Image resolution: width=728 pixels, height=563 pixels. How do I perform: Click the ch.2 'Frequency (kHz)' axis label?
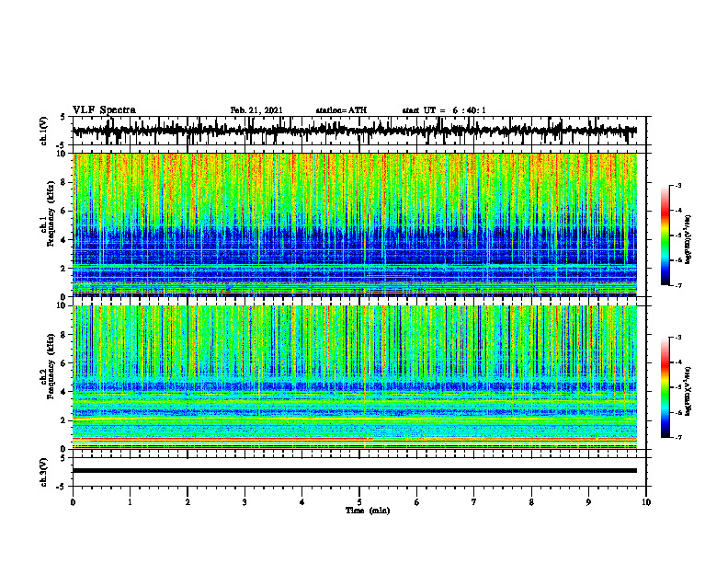pos(51,366)
